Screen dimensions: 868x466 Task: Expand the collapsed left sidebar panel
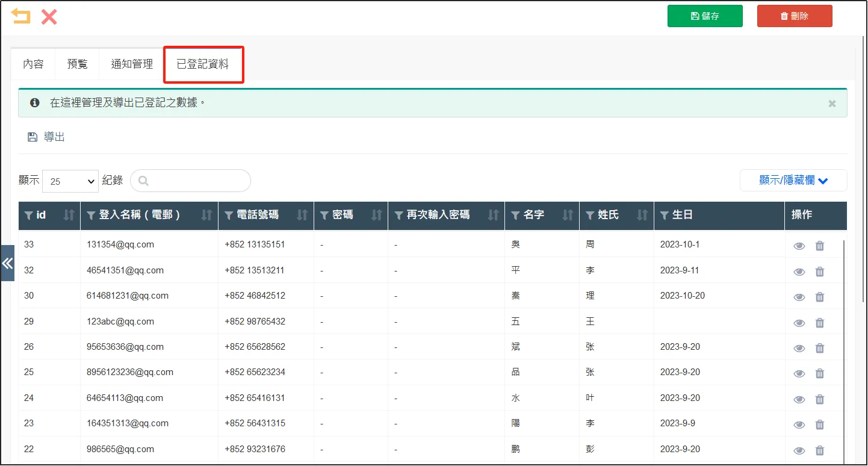click(x=7, y=263)
